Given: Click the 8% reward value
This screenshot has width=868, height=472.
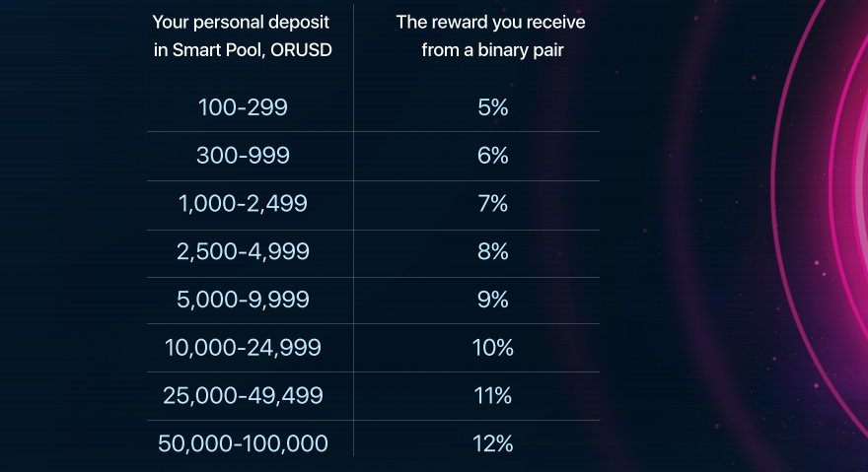Looking at the screenshot, I should tap(492, 252).
